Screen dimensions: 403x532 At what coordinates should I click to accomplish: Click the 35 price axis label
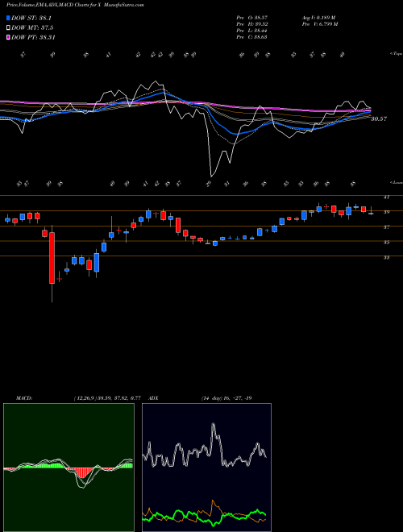[386, 243]
